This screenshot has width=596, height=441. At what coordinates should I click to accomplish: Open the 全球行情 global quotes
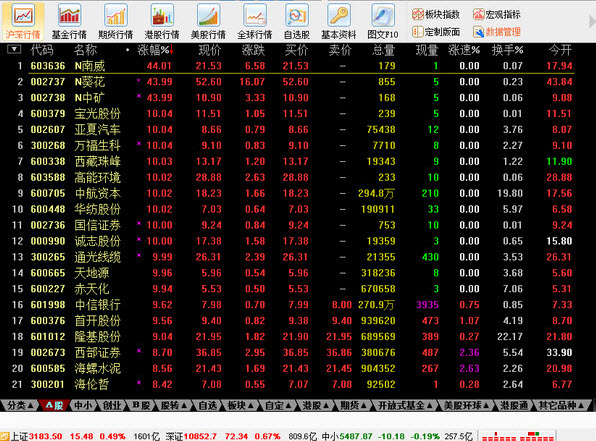point(255,21)
